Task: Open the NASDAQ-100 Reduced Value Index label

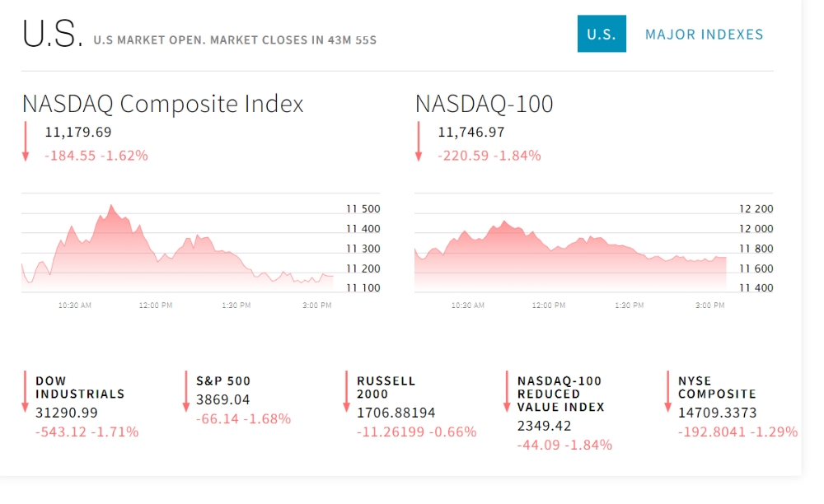Action: coord(560,394)
